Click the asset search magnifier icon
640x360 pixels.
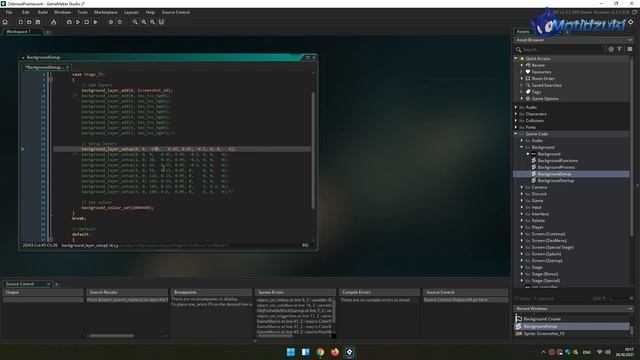coord(519,49)
